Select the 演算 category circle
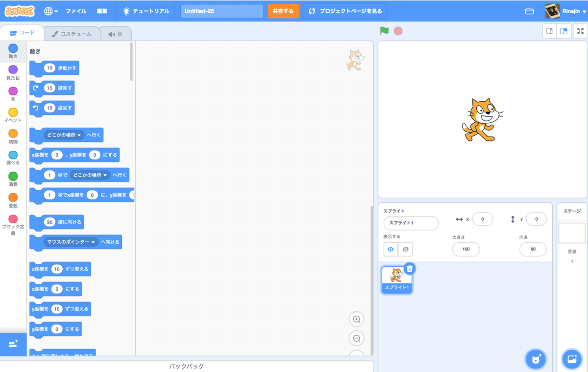Screen dimensions: 588x372 click(x=13, y=176)
